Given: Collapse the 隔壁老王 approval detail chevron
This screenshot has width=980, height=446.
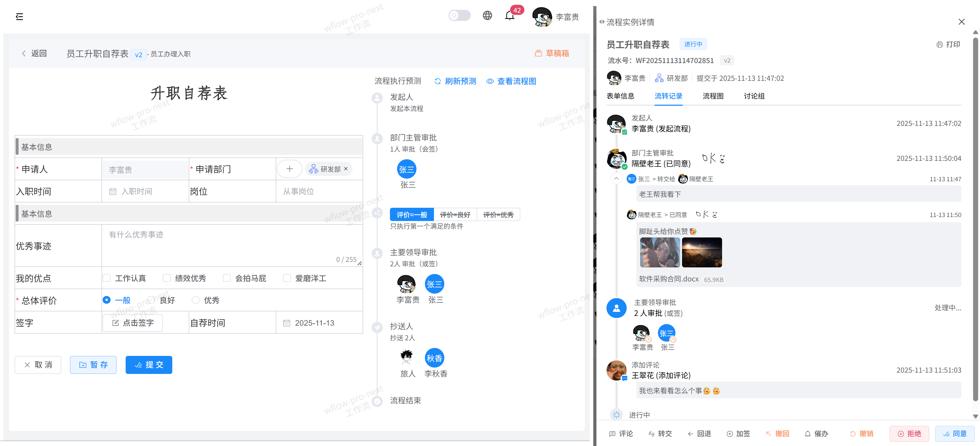Looking at the screenshot, I should click(x=616, y=179).
